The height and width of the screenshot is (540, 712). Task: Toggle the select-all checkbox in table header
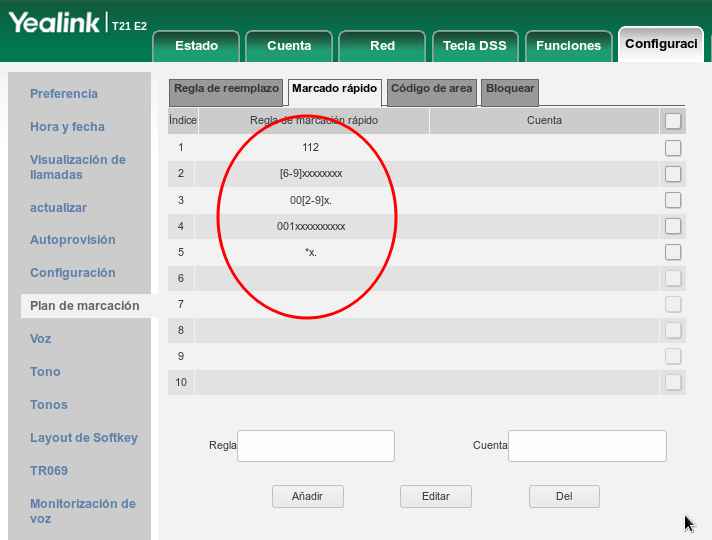673,121
